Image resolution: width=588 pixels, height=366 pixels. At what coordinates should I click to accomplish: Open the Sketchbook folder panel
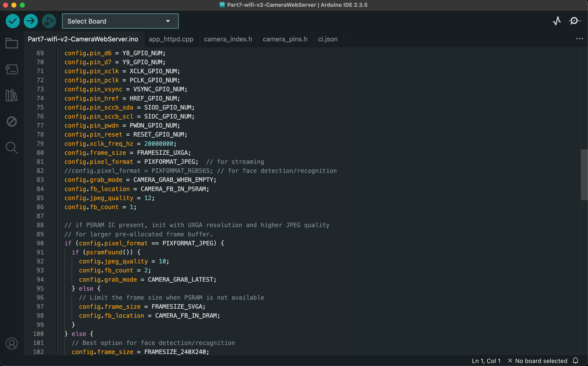[x=12, y=43]
